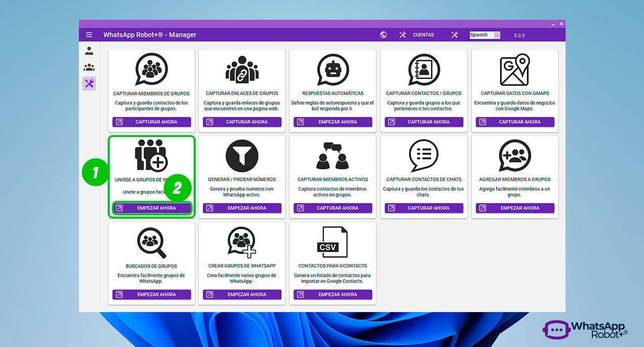
Task: Open the Spanish language dropdown
Action: (485, 35)
